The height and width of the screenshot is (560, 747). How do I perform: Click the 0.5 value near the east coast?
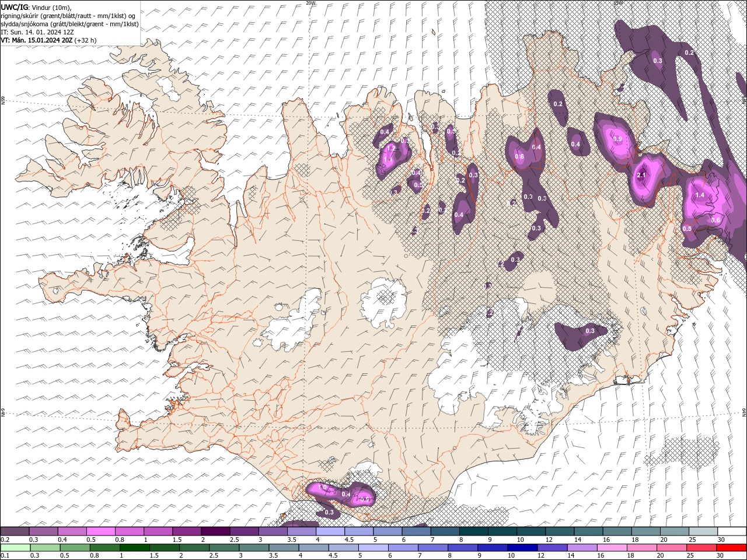click(x=687, y=229)
